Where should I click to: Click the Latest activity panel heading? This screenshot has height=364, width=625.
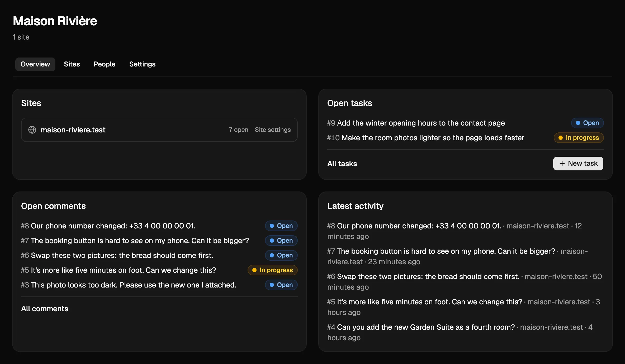point(355,206)
